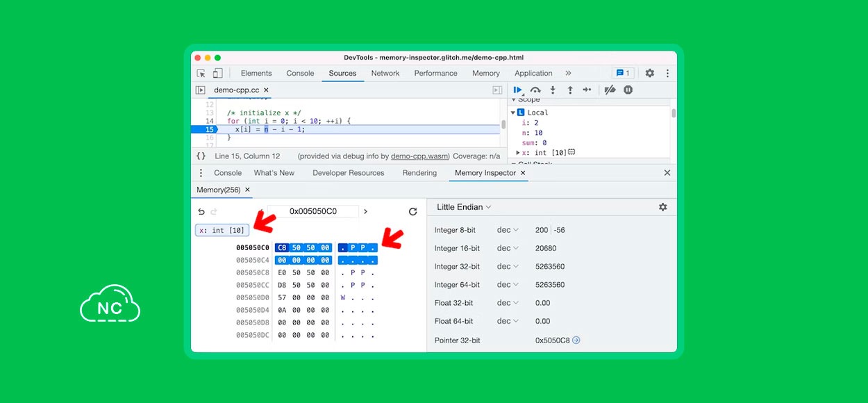Select the Sources tab
Image resolution: width=868 pixels, height=403 pixels.
[x=342, y=73]
